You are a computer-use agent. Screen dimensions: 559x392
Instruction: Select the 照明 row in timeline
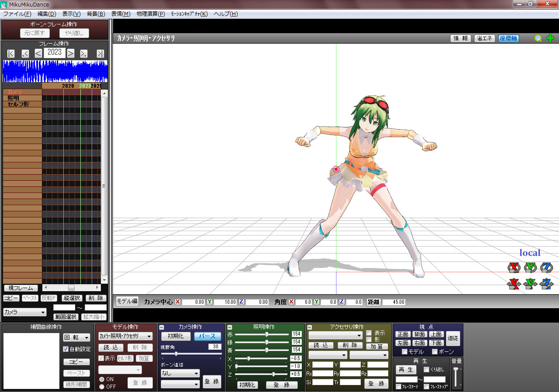click(x=22, y=98)
